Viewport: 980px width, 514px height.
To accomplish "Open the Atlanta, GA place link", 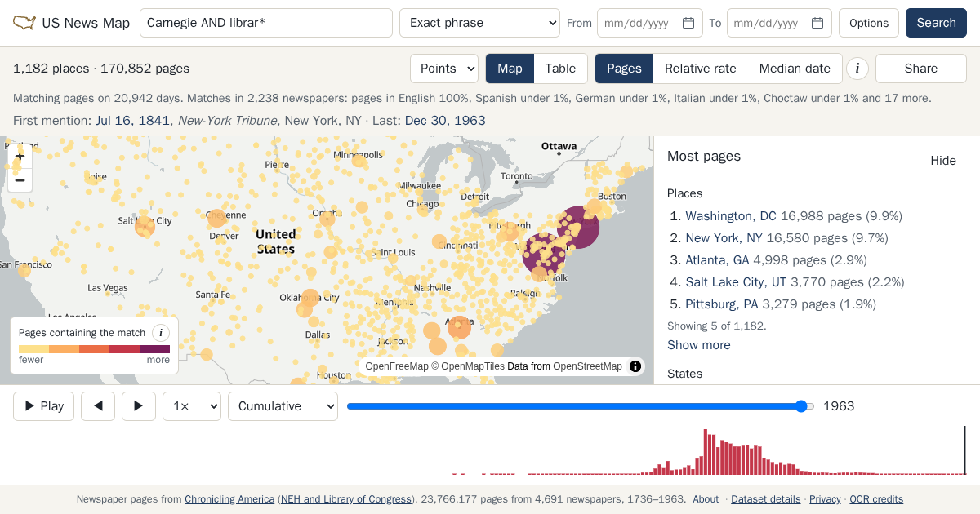I will [x=717, y=260].
